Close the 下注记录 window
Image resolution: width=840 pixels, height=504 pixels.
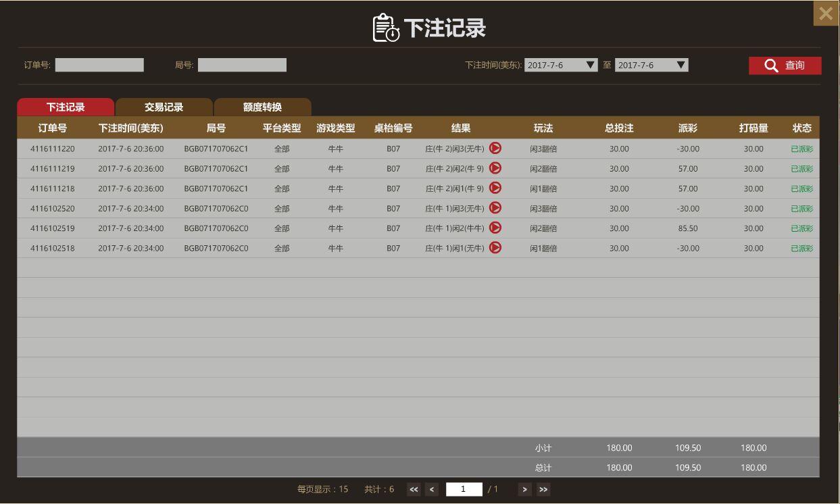[825, 14]
